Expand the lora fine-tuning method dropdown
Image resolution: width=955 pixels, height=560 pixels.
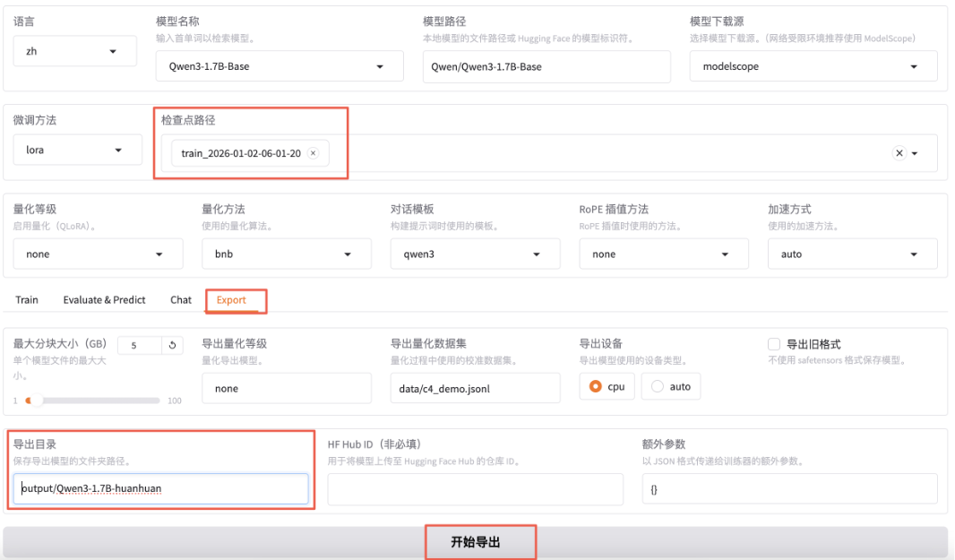pyautogui.click(x=77, y=150)
